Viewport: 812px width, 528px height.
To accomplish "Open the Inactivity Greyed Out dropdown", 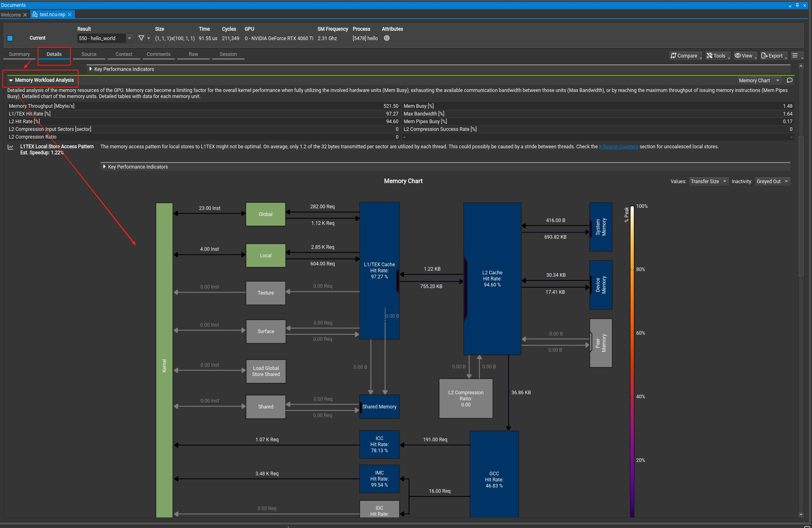I will (772, 182).
